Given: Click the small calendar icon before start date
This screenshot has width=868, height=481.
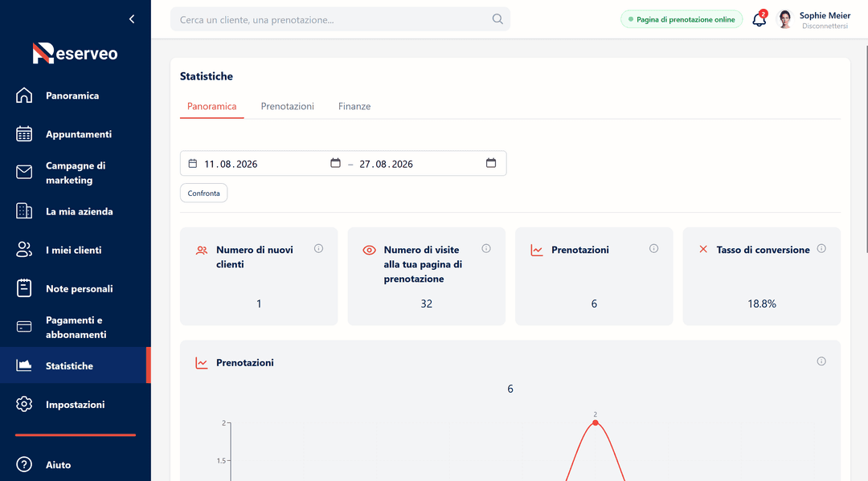Looking at the screenshot, I should 193,164.
